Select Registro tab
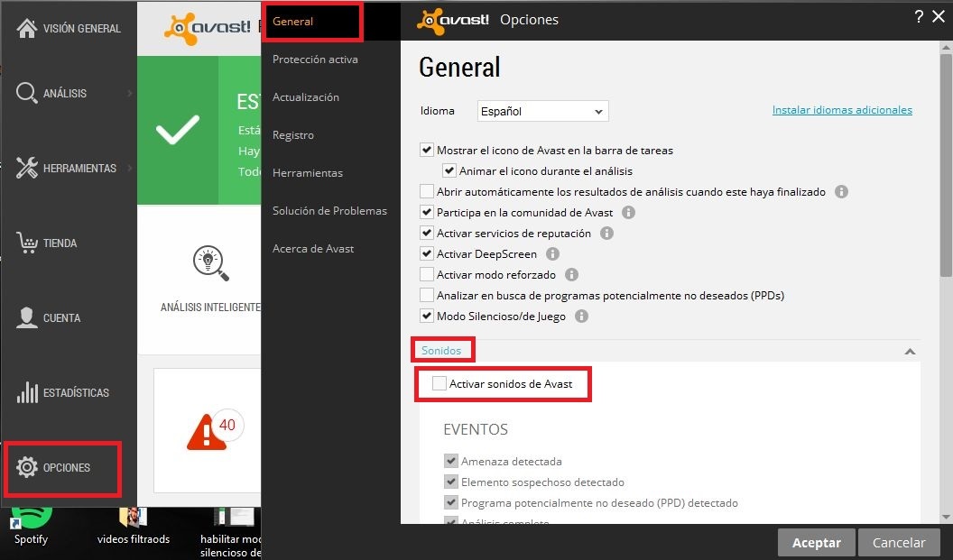The width and height of the screenshot is (953, 560). click(x=293, y=135)
